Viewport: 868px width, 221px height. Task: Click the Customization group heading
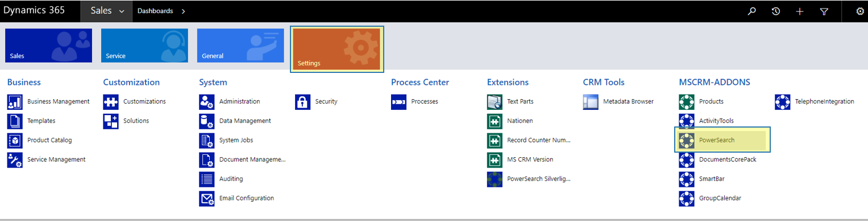point(131,83)
